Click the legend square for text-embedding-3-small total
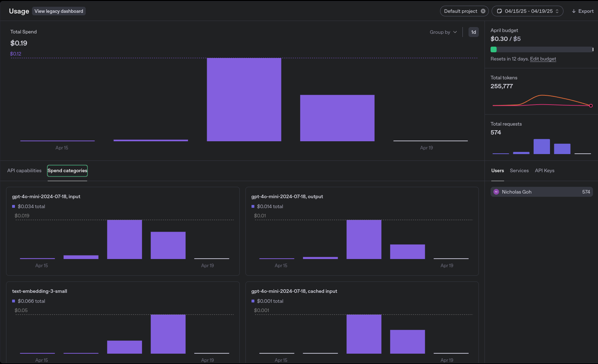This screenshot has height=364, width=598. 14,301
